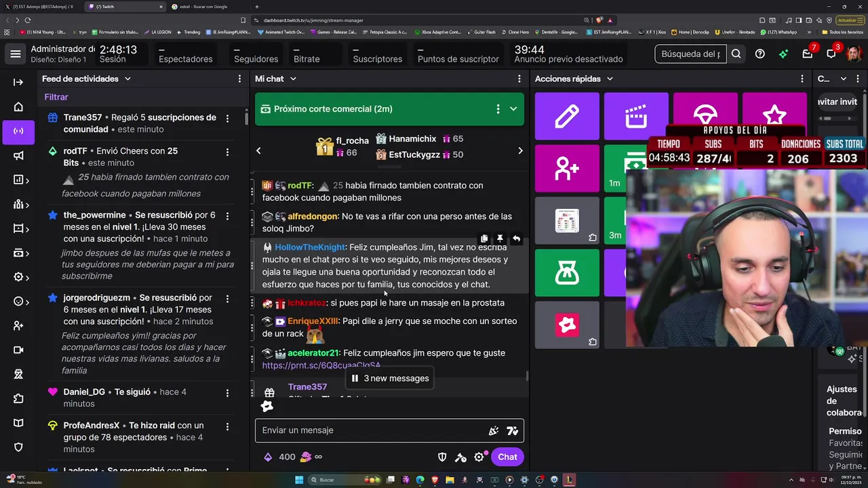Open the party popper celebration icon in chat box

coord(494,430)
